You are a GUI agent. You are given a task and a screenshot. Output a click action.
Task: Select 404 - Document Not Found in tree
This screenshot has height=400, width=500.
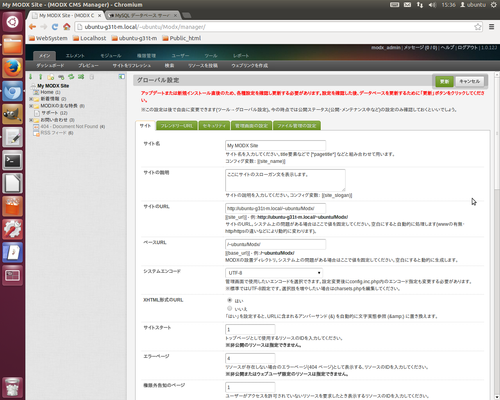pyautogui.click(x=69, y=126)
